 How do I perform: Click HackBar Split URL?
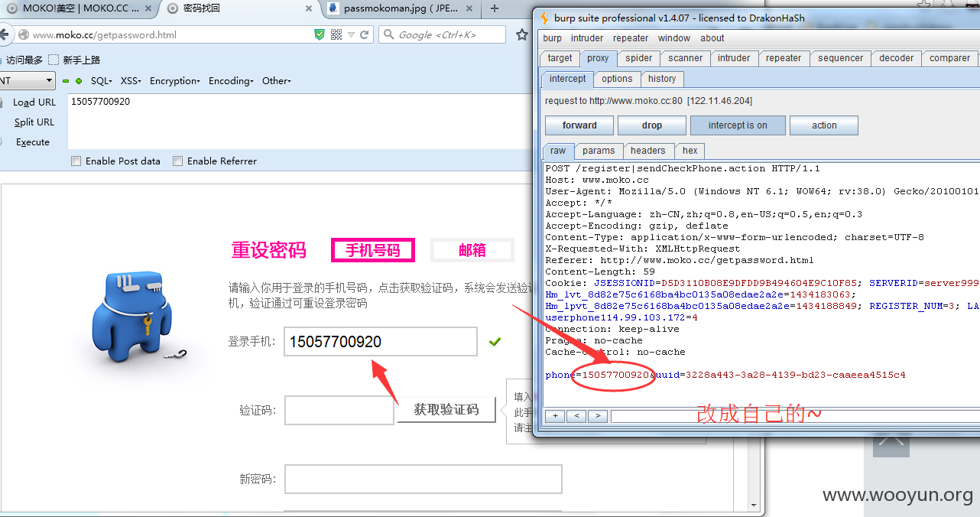click(34, 122)
